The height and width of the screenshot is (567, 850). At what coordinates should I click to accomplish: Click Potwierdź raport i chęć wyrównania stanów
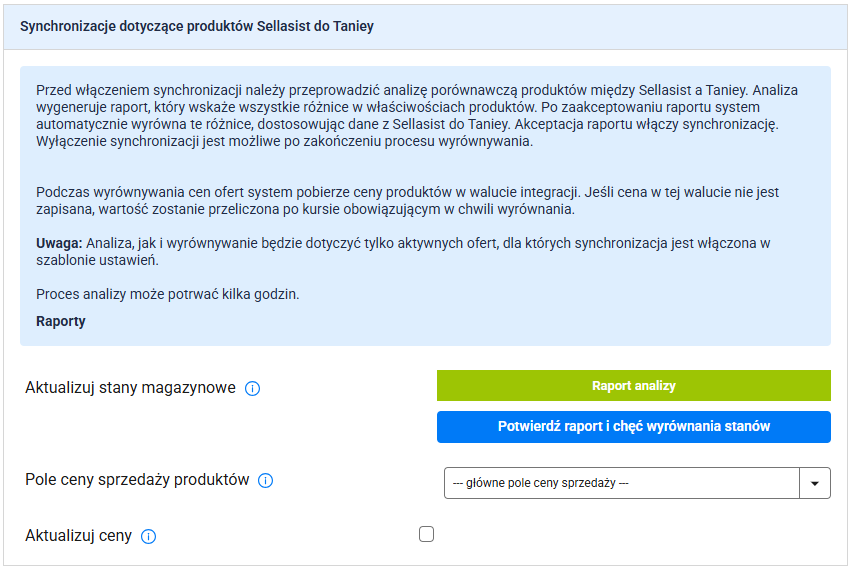pyautogui.click(x=633, y=427)
